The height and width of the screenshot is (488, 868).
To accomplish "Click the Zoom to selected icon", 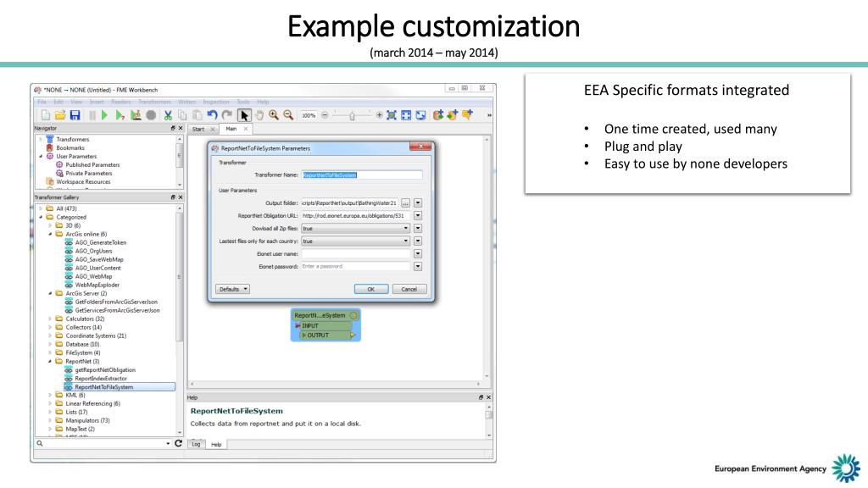I will (392, 115).
